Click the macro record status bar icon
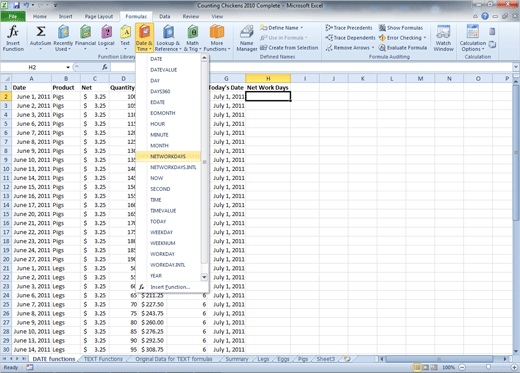The image size is (520, 373). click(30, 367)
